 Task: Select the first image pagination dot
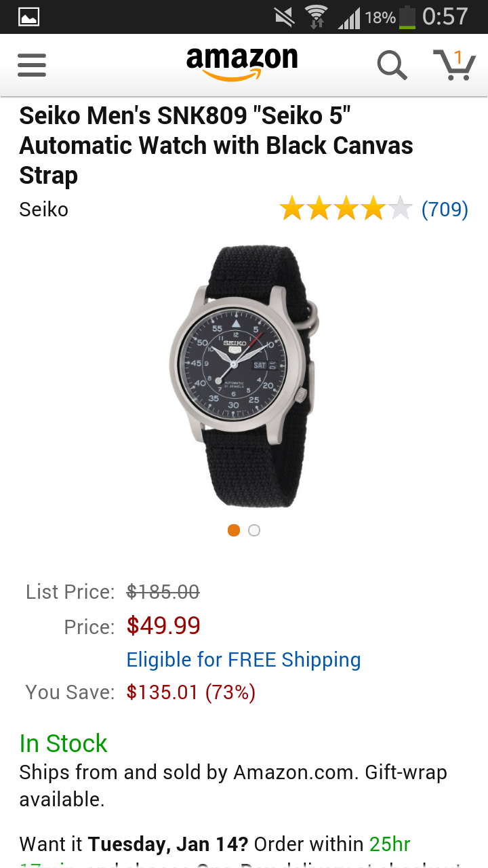point(234,530)
